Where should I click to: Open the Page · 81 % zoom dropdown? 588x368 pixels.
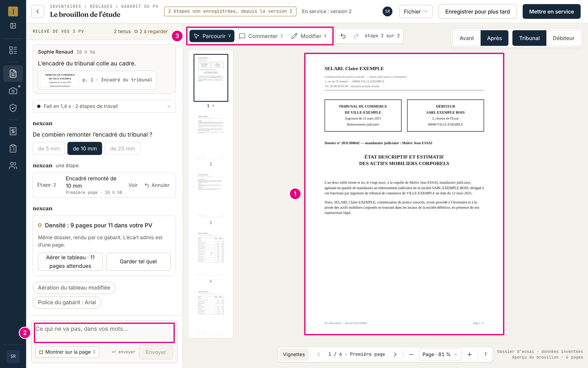click(x=440, y=354)
